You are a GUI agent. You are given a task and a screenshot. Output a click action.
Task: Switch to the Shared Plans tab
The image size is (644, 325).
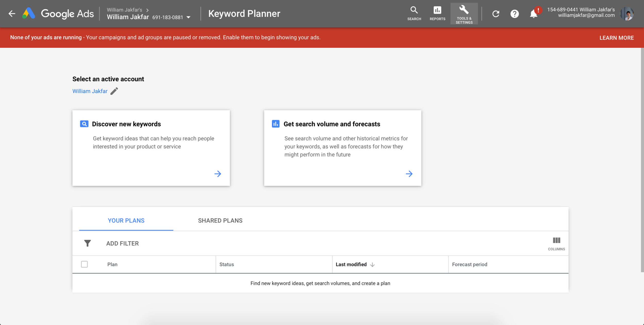point(220,220)
